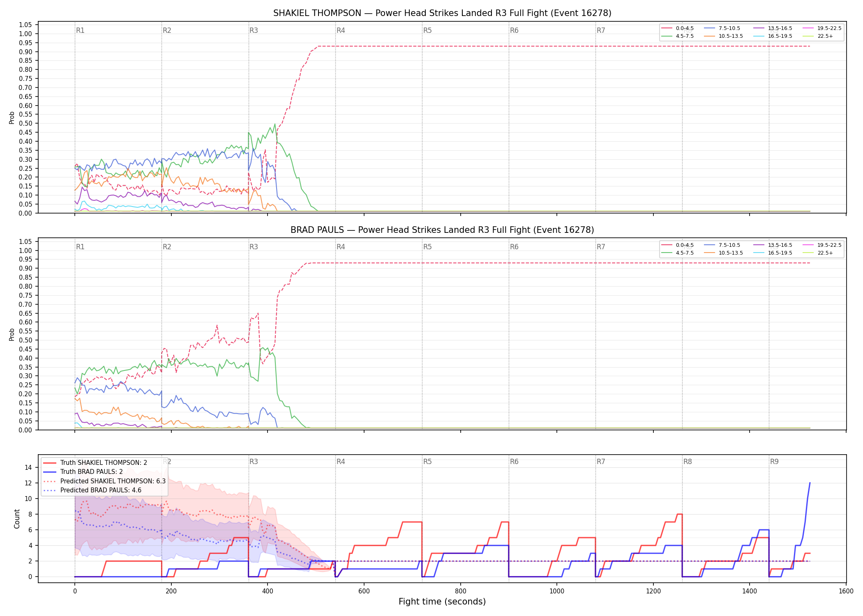Click the R5 round marker in top chart

427,30
